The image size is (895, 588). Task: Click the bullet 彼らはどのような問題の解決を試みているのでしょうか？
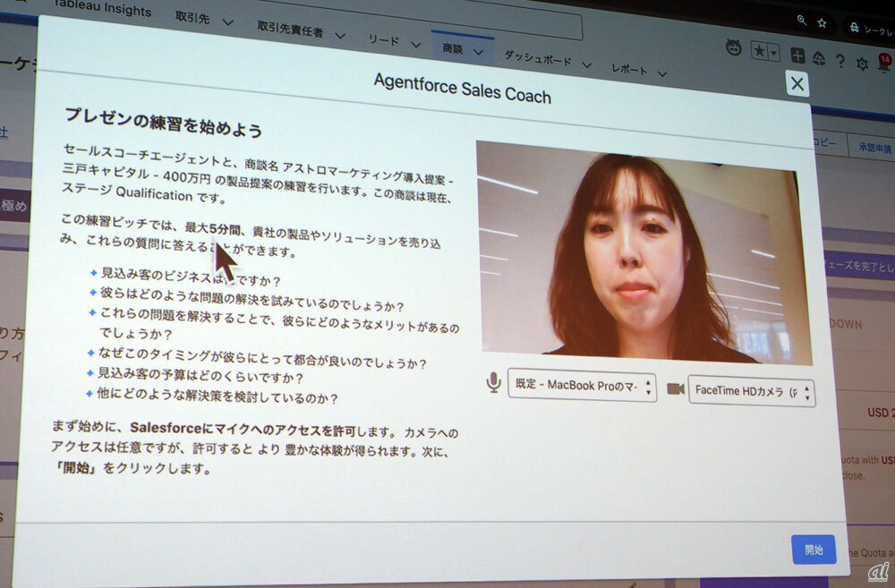252,299
